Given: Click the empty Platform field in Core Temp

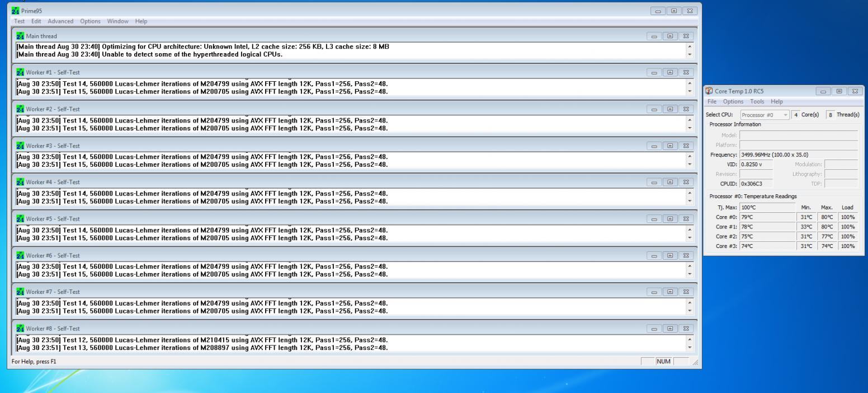Looking at the screenshot, I should click(x=798, y=145).
